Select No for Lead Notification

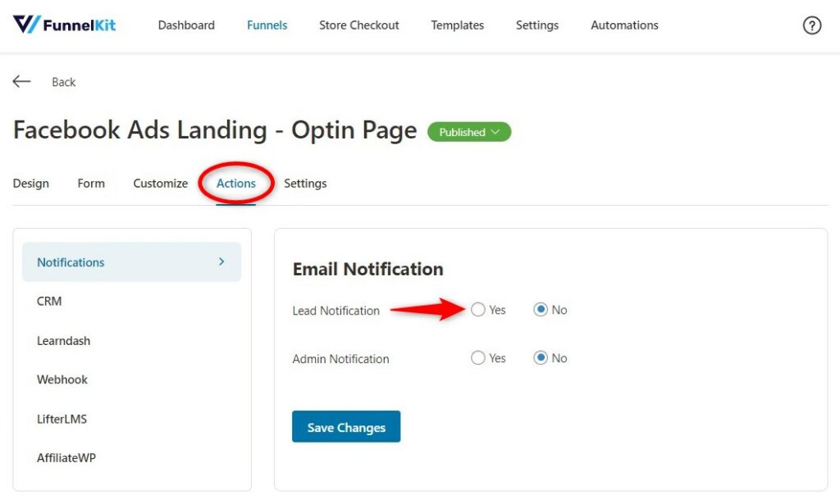click(x=541, y=310)
